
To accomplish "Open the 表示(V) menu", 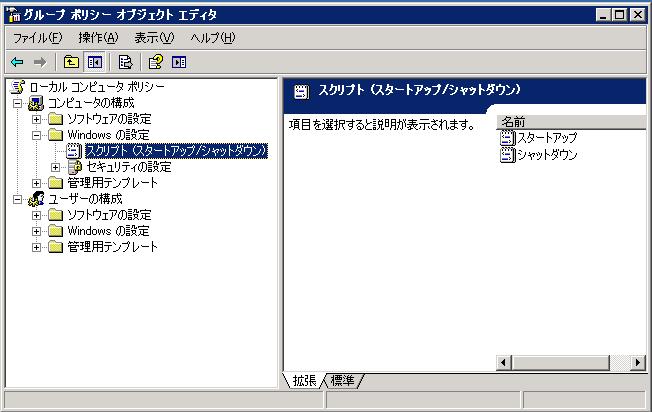I will [154, 38].
